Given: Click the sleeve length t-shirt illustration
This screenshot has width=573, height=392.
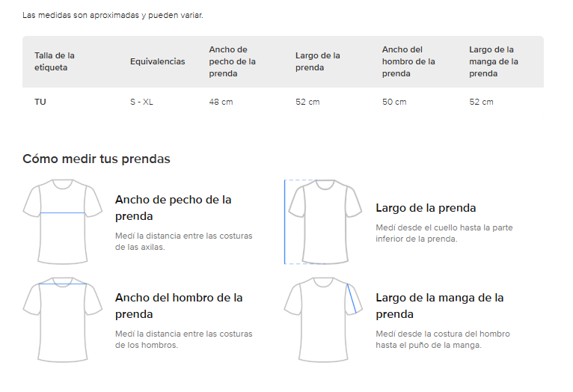Looking at the screenshot, I should pyautogui.click(x=323, y=319).
